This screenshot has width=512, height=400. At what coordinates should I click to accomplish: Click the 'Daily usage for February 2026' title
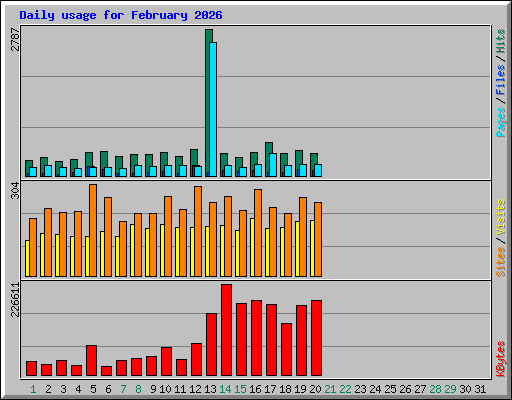[121, 15]
